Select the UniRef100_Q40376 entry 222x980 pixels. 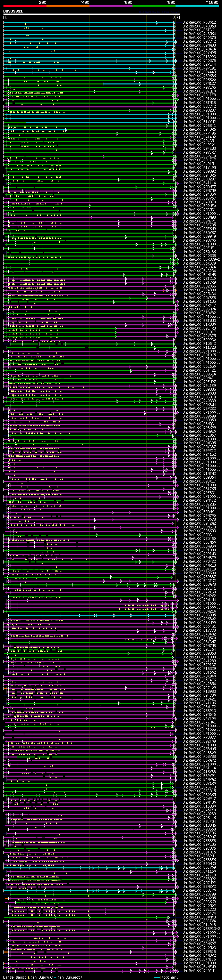(199, 60)
